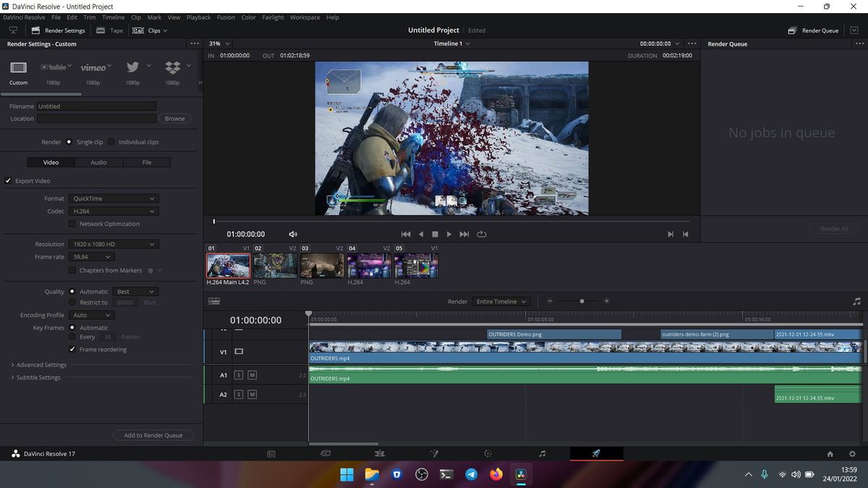Switch to the Edit page

click(379, 453)
